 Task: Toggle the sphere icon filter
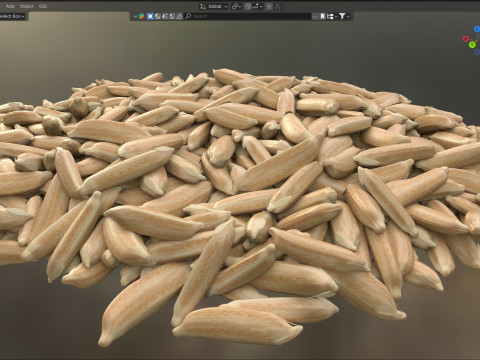tap(157, 16)
